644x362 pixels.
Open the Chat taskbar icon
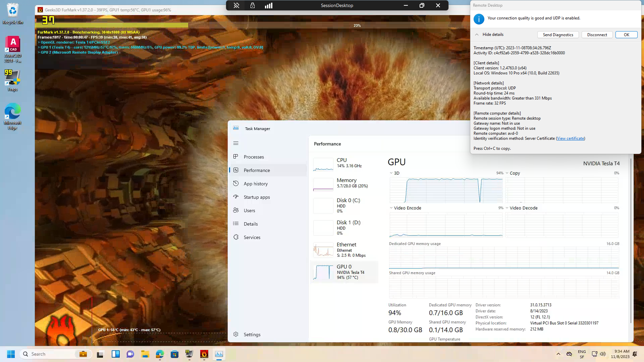tap(130, 354)
